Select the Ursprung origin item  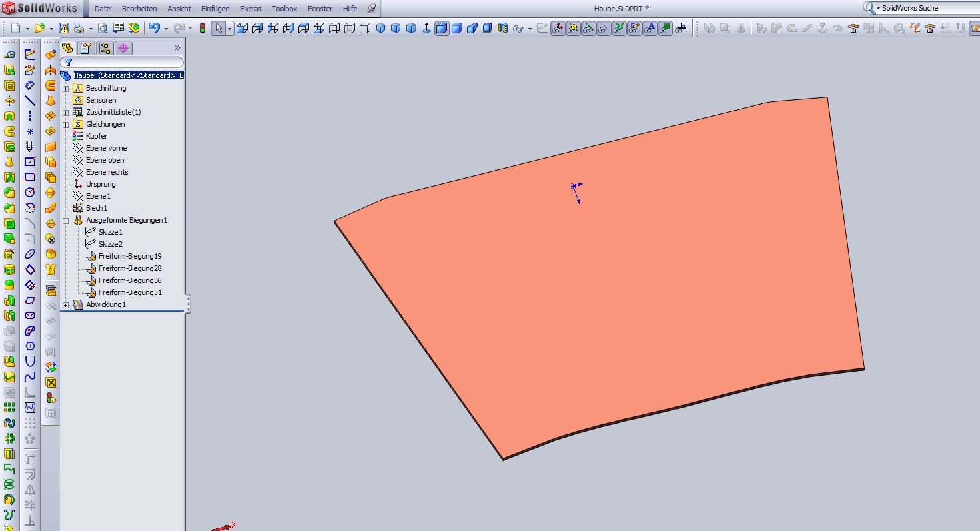tap(101, 184)
